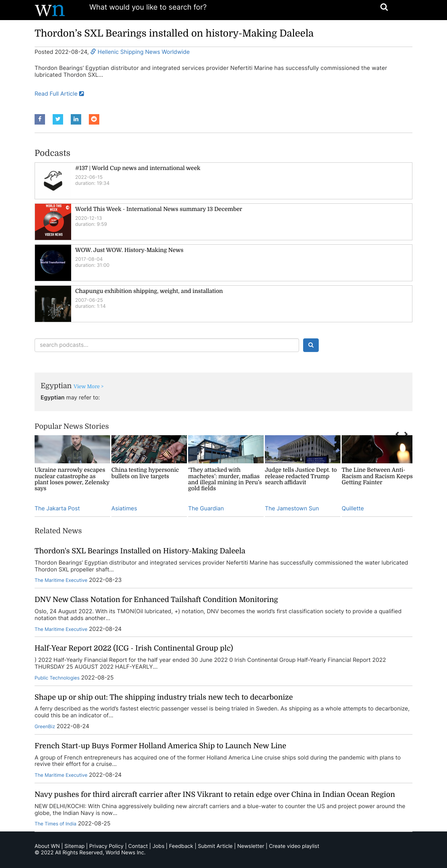Open Quillette source link
This screenshot has height=868, width=447.
(x=353, y=508)
